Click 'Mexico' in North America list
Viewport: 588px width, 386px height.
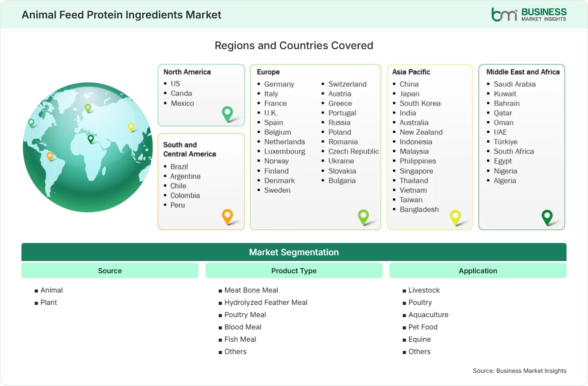coord(182,103)
